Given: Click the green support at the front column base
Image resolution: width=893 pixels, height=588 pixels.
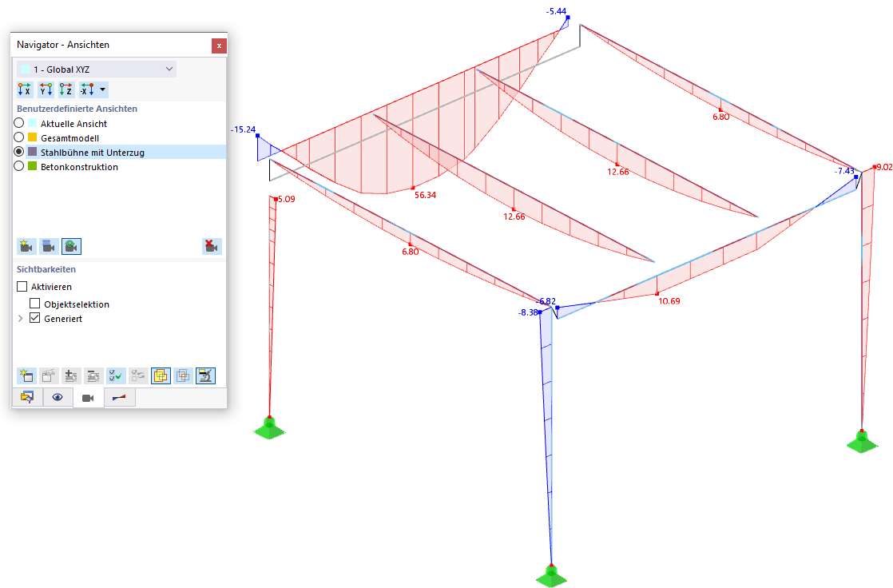Looking at the screenshot, I should [551, 575].
